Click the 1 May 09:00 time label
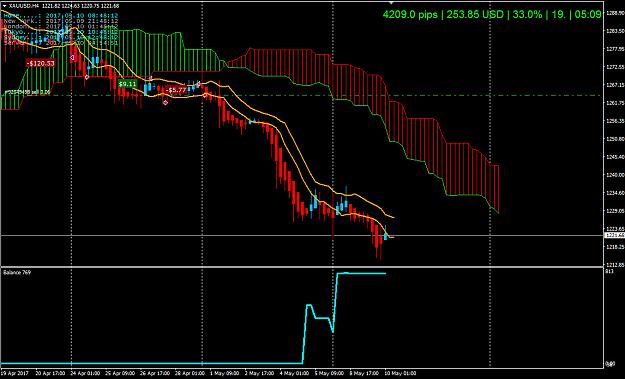The height and width of the screenshot is (379, 625). point(224,373)
